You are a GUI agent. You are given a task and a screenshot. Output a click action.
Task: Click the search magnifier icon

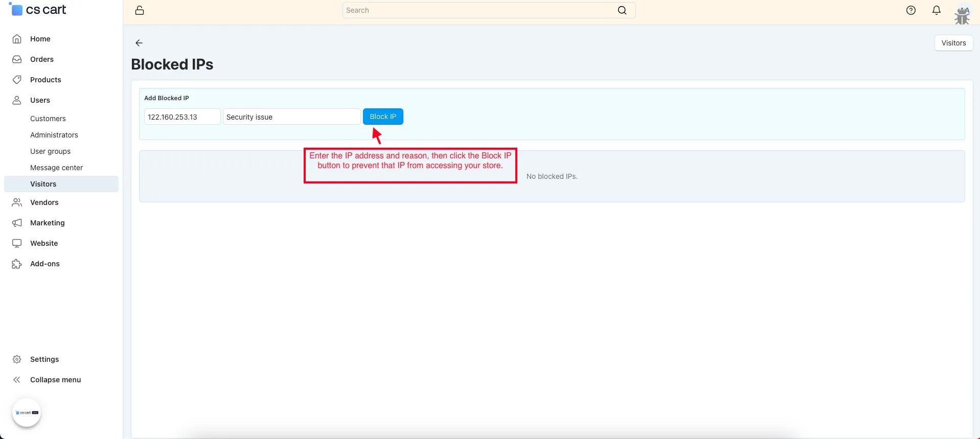pos(622,10)
